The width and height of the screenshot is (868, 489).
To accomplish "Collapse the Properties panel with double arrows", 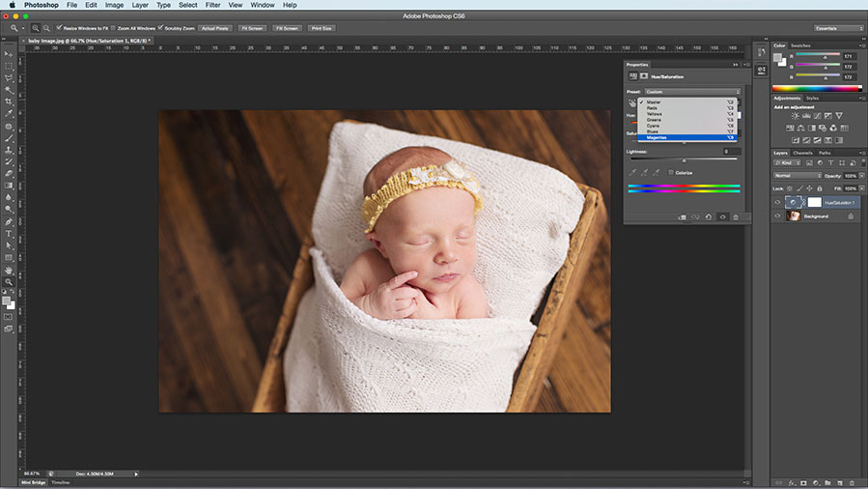I will click(x=736, y=65).
